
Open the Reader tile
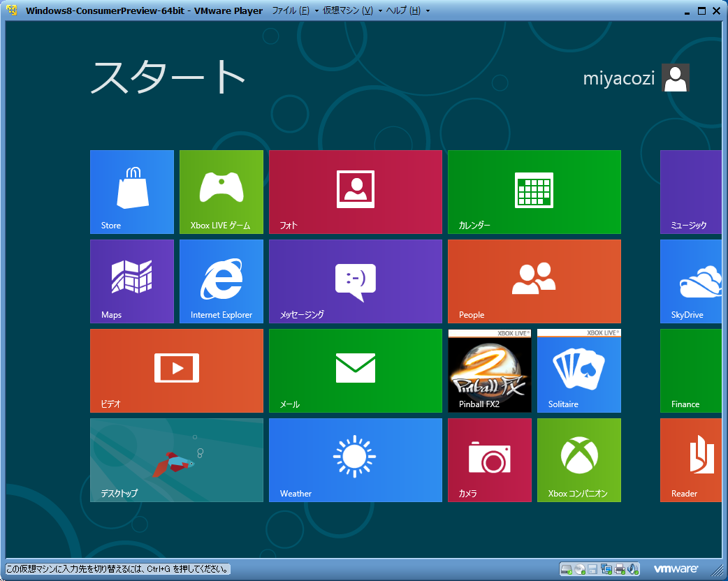pyautogui.click(x=691, y=460)
